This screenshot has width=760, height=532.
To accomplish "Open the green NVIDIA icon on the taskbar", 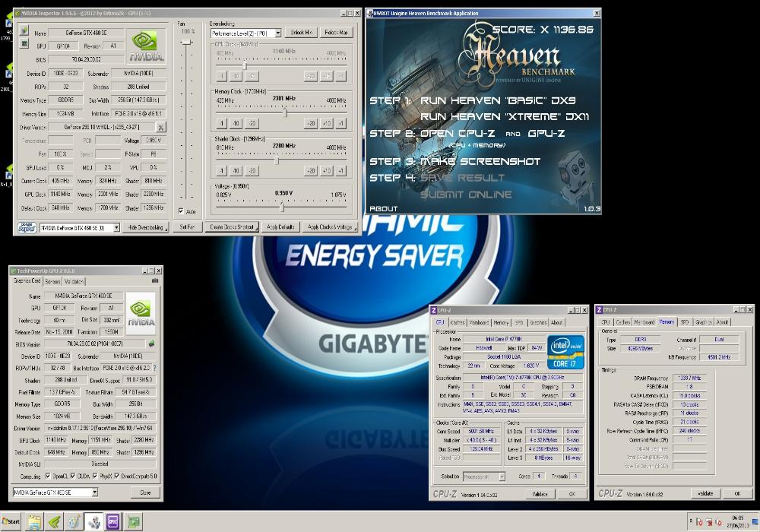I will click(x=54, y=522).
